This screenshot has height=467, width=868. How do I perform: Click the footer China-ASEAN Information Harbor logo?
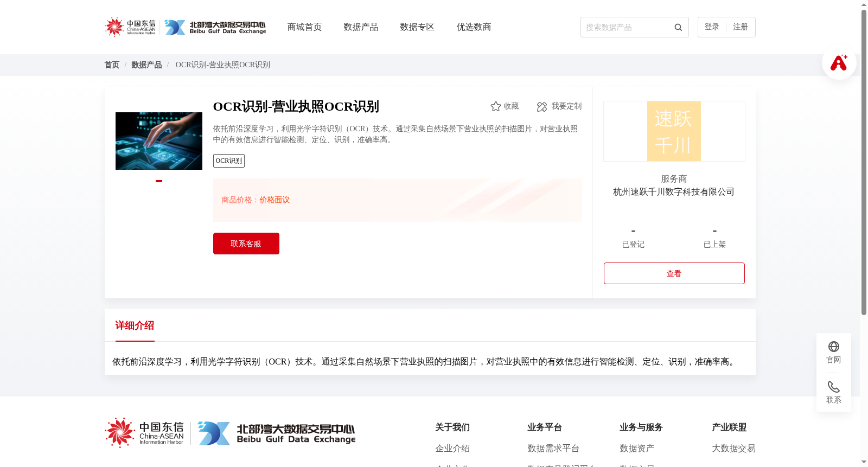144,433
